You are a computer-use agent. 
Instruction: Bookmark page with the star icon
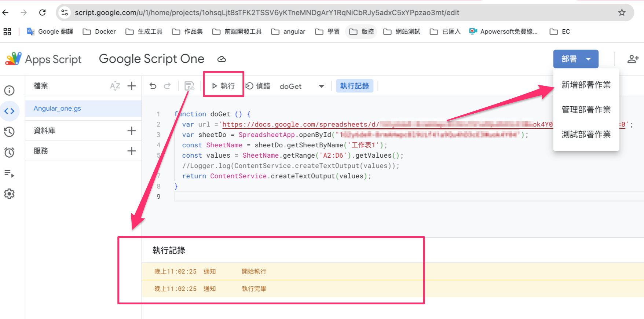pyautogui.click(x=622, y=13)
